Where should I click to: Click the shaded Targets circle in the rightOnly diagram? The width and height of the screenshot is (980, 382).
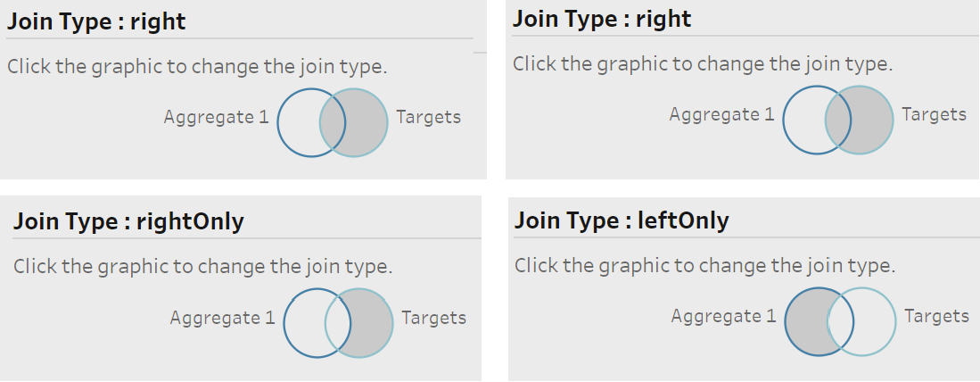point(373,323)
